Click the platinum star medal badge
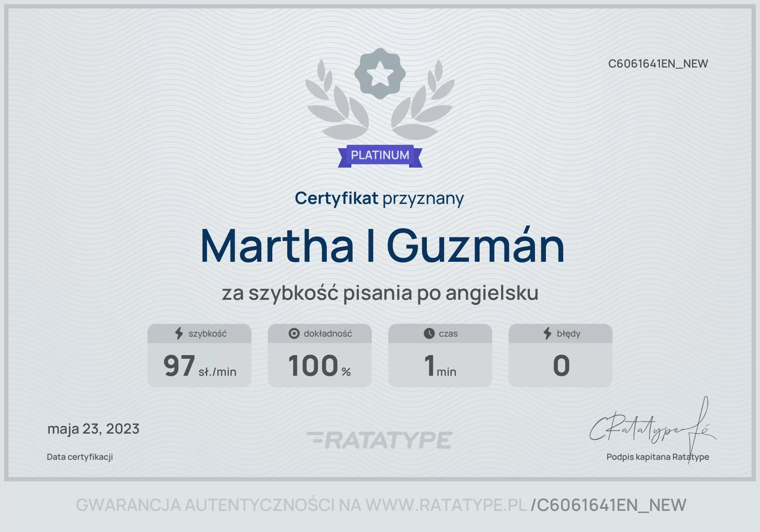This screenshot has height=532, width=760. [380, 73]
